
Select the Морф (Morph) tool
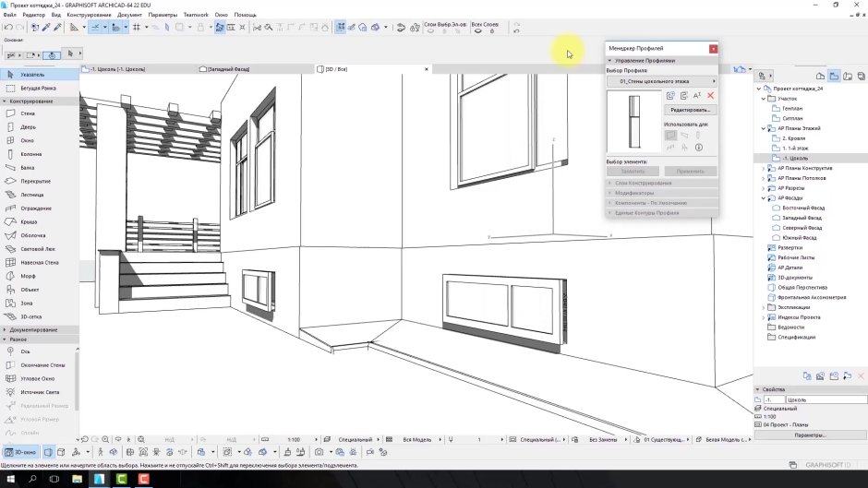click(28, 276)
